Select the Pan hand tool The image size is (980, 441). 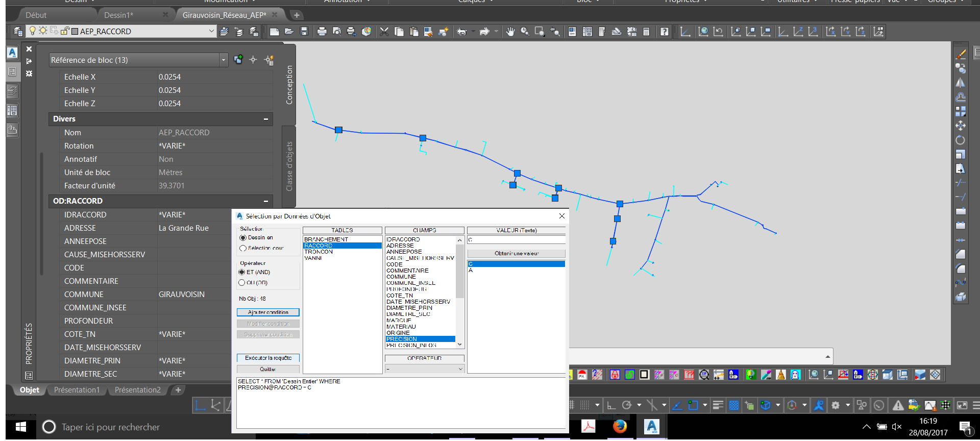point(510,32)
